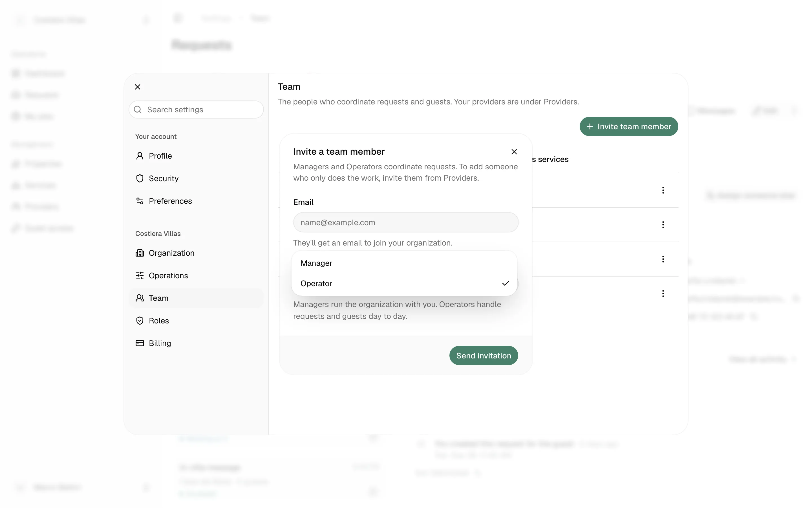The width and height of the screenshot is (812, 508).
Task: Close the Invite a team member dialog
Action: [x=514, y=152]
